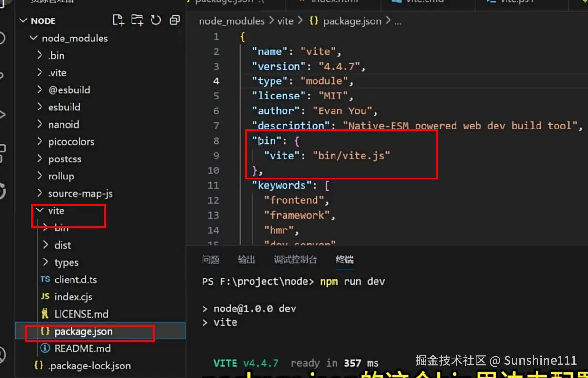Click the "framework" keyword entry
This screenshot has height=378, width=588.
(x=300, y=215)
